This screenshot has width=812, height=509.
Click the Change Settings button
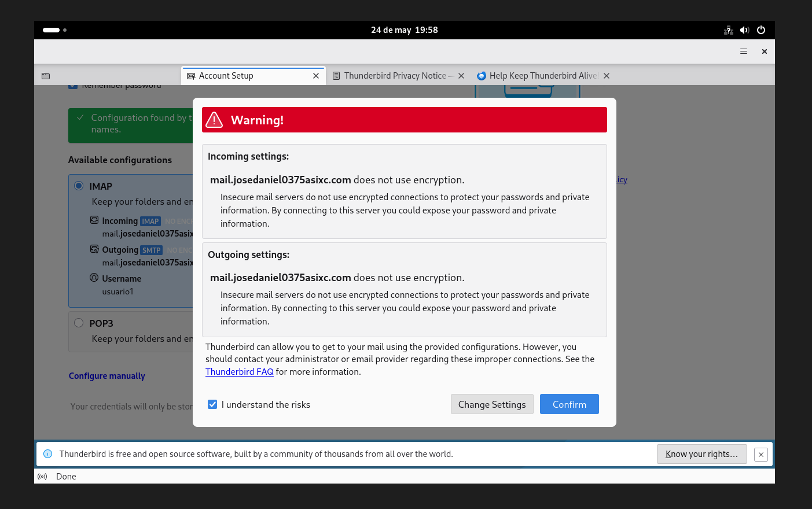pos(492,404)
